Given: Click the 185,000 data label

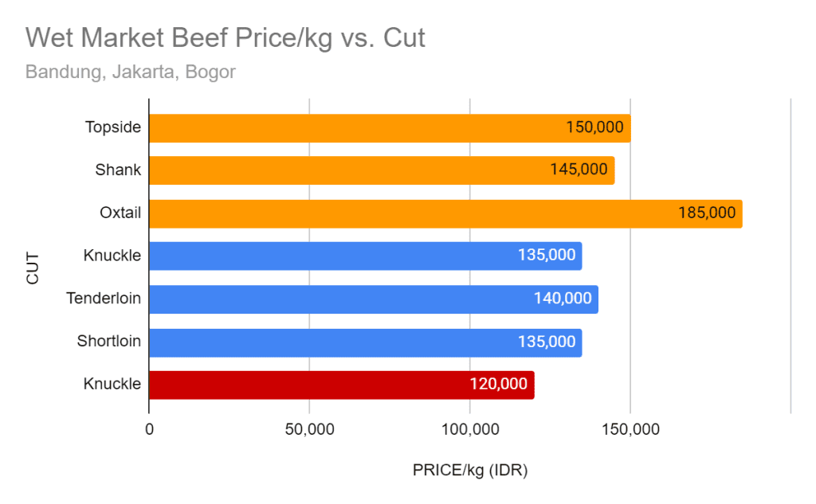Looking at the screenshot, I should (x=707, y=213).
